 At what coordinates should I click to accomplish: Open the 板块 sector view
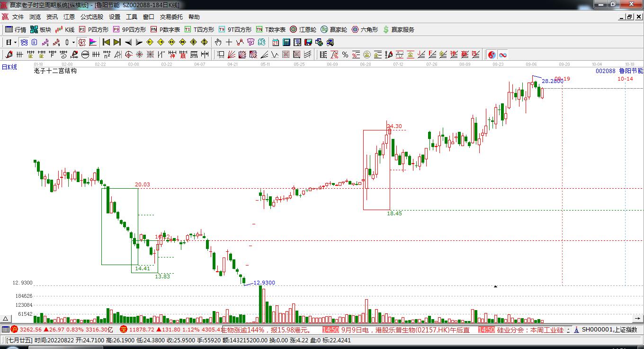pyautogui.click(x=41, y=29)
